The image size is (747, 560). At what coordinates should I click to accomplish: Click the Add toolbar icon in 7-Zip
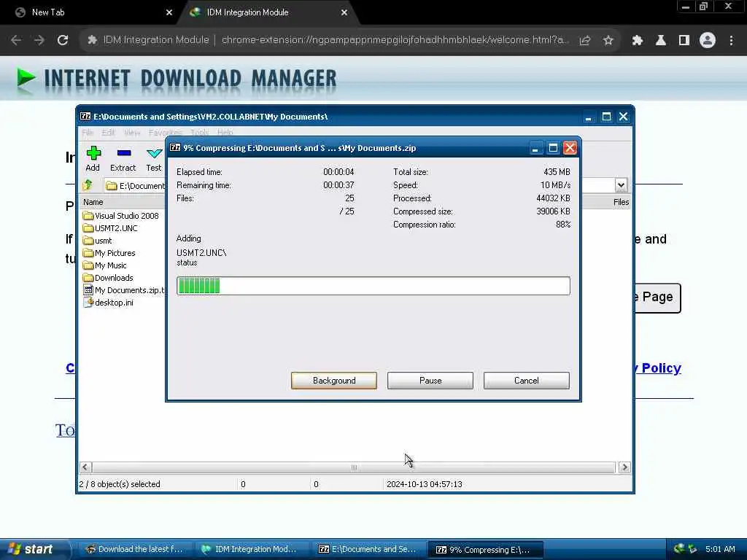point(93,158)
